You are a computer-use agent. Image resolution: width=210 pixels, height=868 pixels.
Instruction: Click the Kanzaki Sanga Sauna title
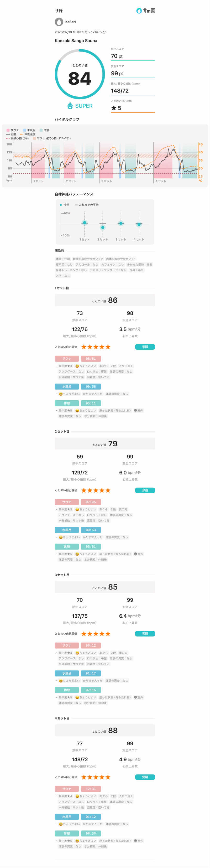76,41
